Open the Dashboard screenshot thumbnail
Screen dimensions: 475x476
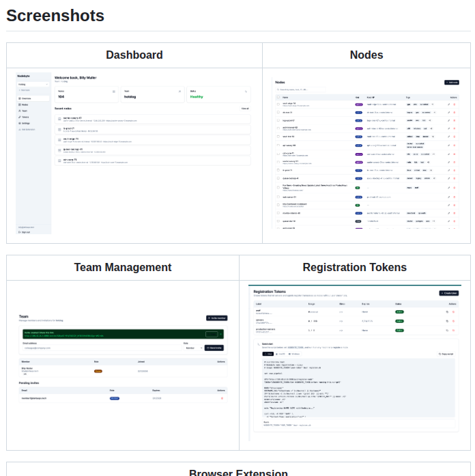coord(134,153)
